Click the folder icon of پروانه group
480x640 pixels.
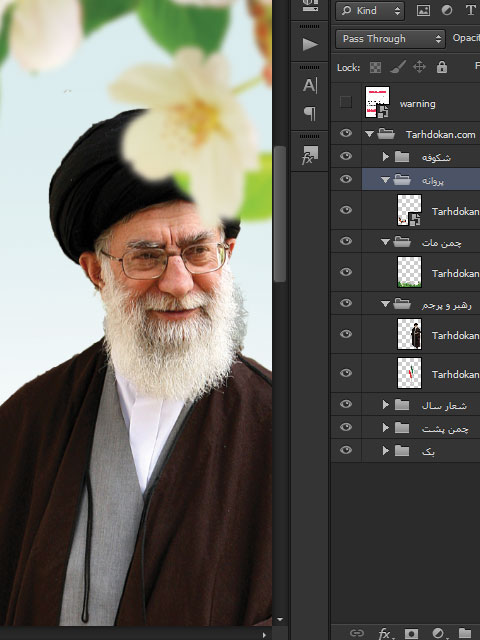[402, 180]
